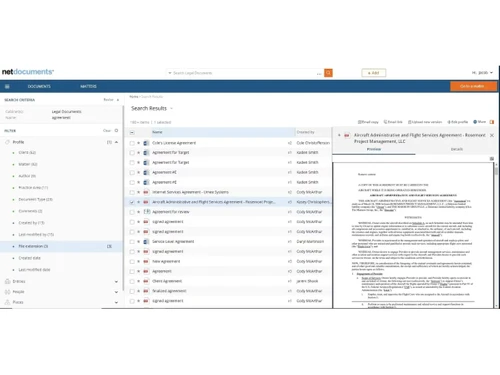Open the hamburger menu in the blue bar
This screenshot has height=375, width=500.
tap(7, 86)
